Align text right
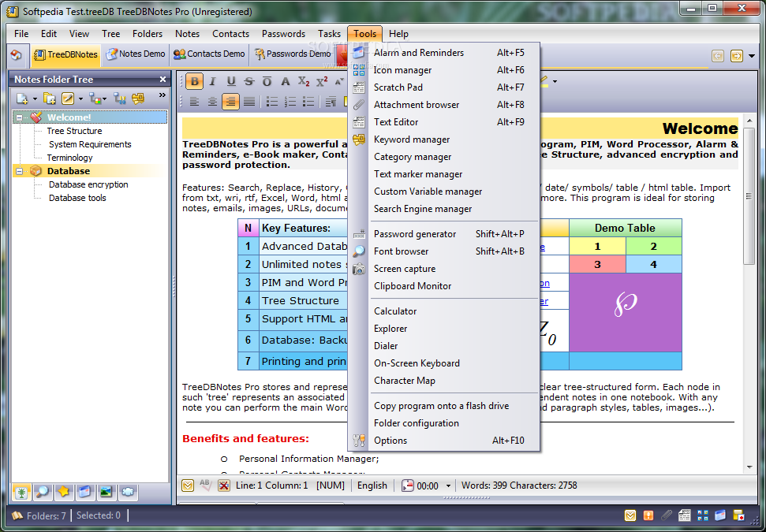This screenshot has width=766, height=532. point(230,102)
